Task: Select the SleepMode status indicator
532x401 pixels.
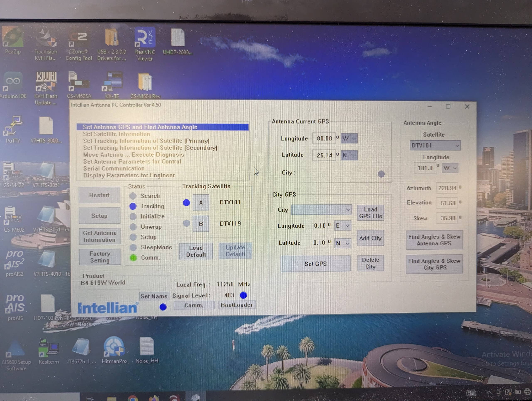Action: point(133,247)
